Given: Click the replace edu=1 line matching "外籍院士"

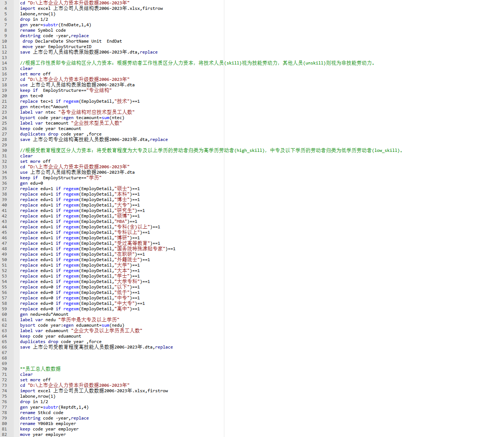Looking at the screenshot, I should pyautogui.click(x=85, y=260).
